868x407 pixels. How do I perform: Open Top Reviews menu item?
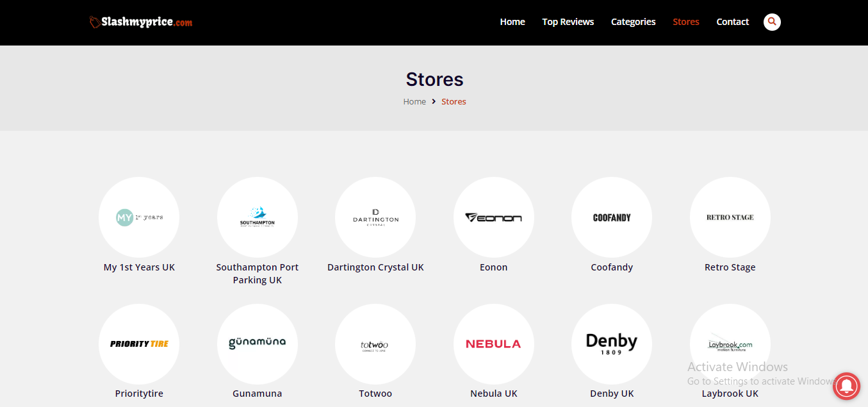[568, 22]
